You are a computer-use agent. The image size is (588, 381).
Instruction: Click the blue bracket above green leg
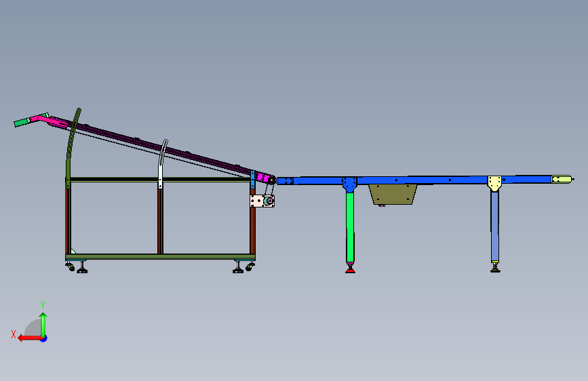pyautogui.click(x=349, y=184)
